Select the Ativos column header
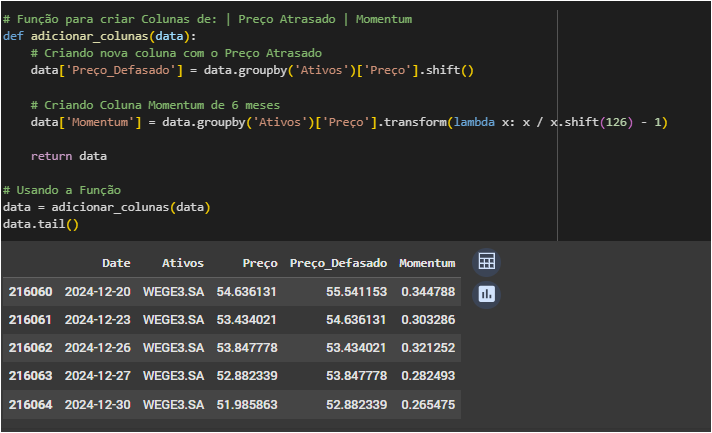712x433 pixels. point(183,263)
